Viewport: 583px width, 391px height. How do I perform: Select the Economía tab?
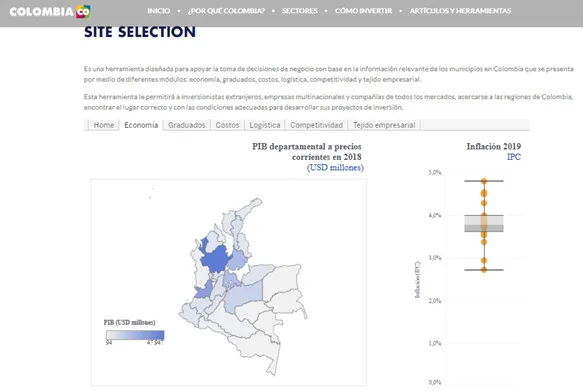click(141, 125)
